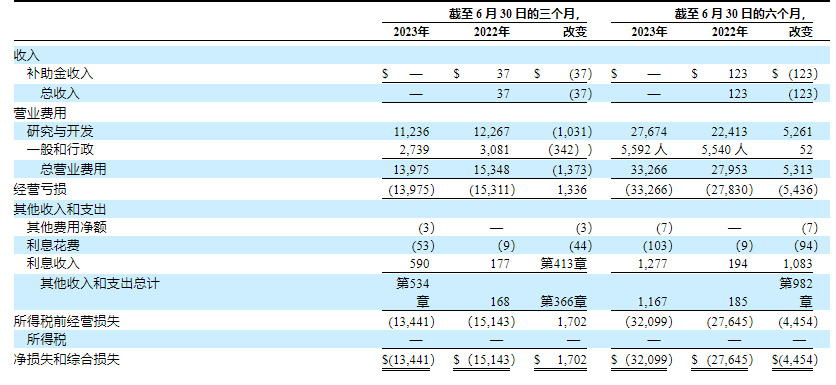Viewport: 836px width, 385px height.
Task: Select the 第982章 cell
Action: [x=797, y=293]
